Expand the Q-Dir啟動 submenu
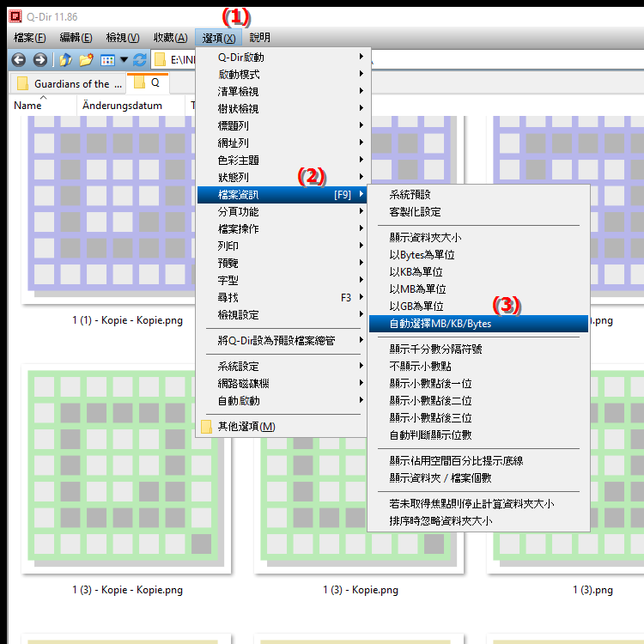The height and width of the screenshot is (644, 644). [283, 57]
